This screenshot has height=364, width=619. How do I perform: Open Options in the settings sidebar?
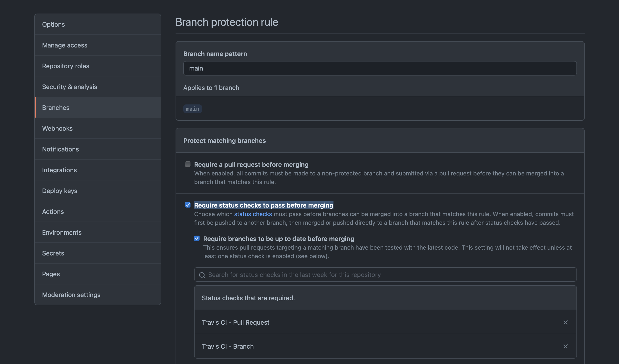[x=54, y=24]
